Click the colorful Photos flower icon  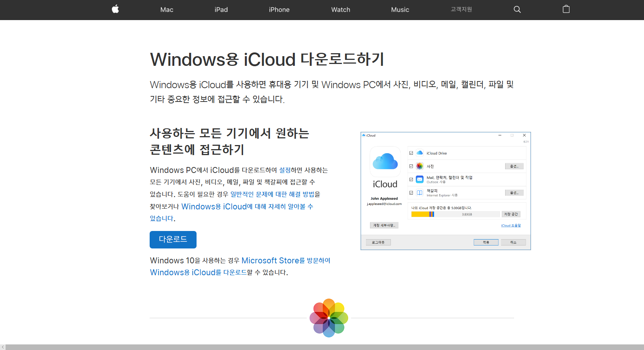[329, 318]
